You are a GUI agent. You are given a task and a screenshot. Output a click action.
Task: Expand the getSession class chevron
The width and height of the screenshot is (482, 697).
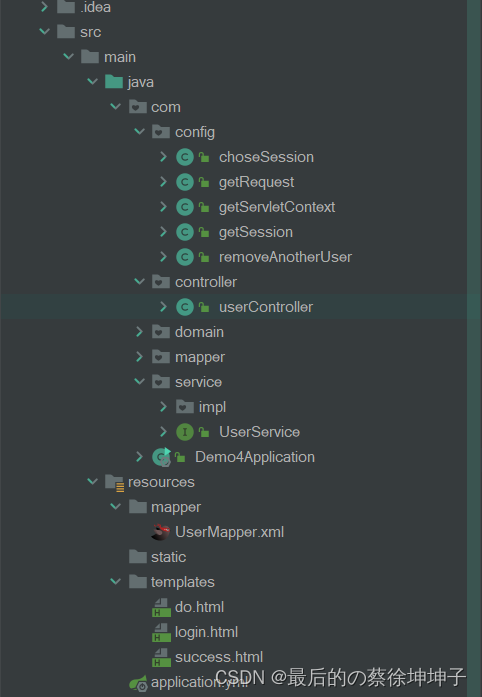[x=163, y=232]
